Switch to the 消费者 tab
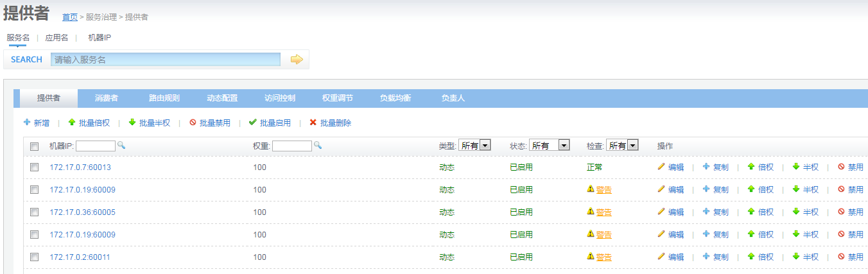This screenshot has height=274, width=868. pyautogui.click(x=107, y=98)
